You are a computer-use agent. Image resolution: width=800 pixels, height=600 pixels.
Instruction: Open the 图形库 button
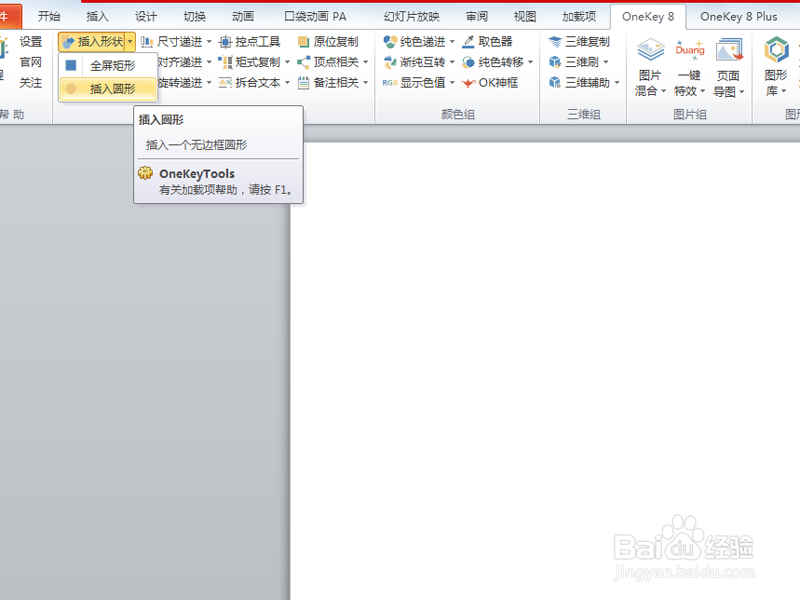[776, 66]
